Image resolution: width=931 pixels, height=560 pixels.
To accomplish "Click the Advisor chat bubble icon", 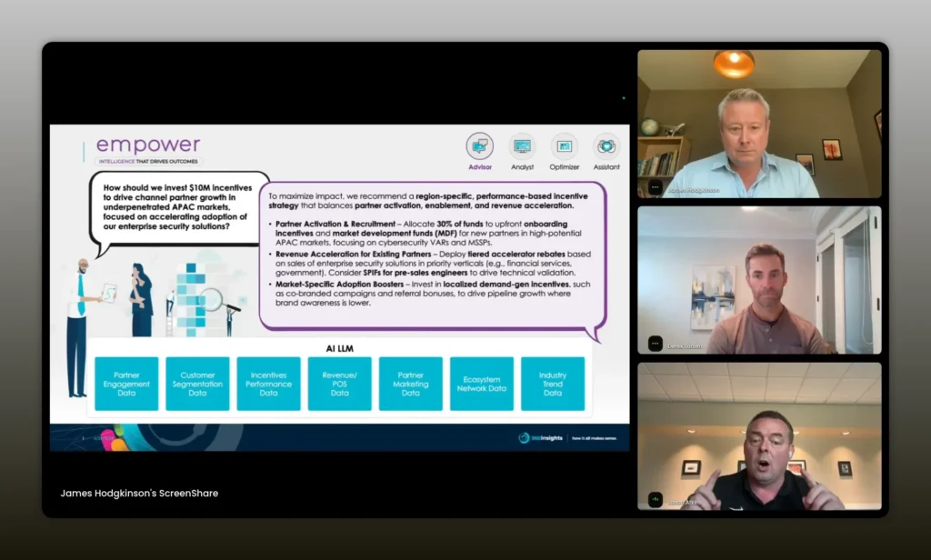I will [x=479, y=145].
